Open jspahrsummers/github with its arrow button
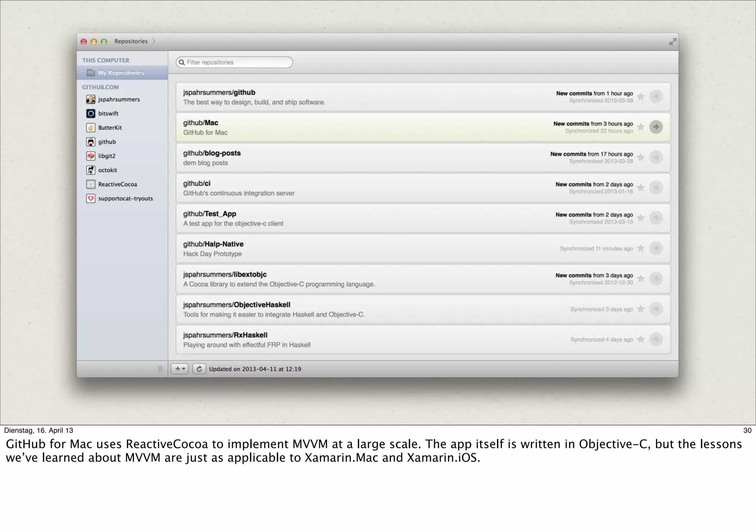756x532 pixels. pyautogui.click(x=656, y=97)
